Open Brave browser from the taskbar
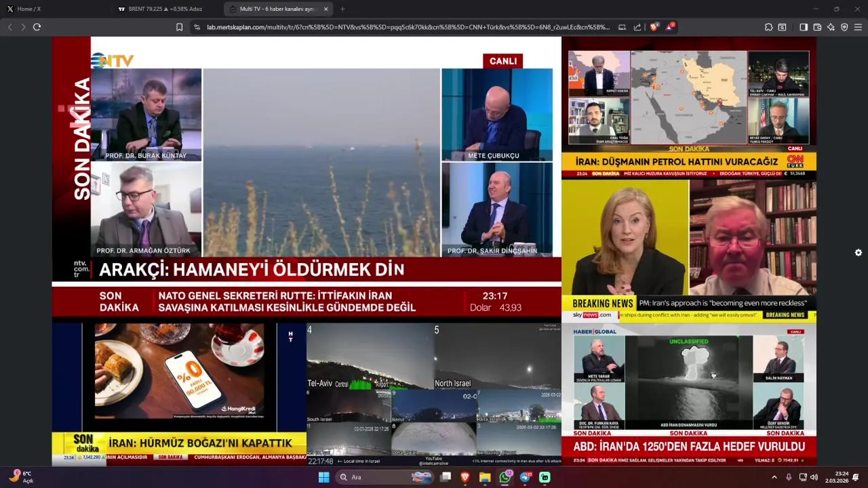 pos(465,477)
